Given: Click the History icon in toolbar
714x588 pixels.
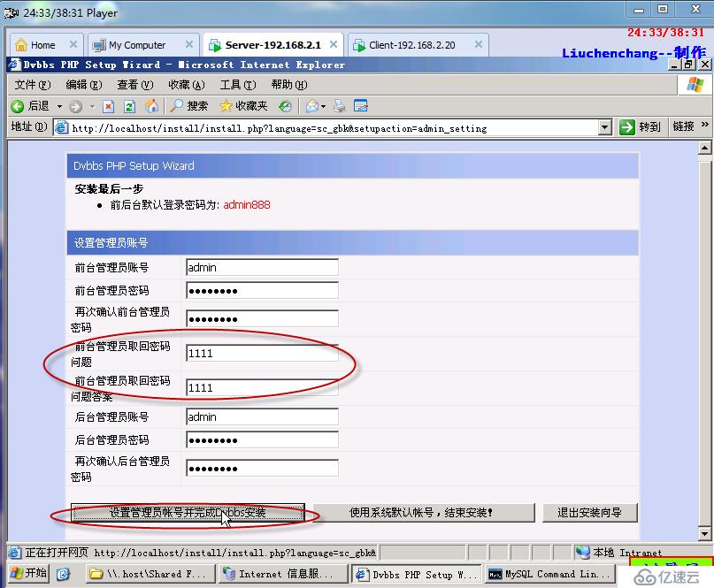Looking at the screenshot, I should click(x=285, y=106).
